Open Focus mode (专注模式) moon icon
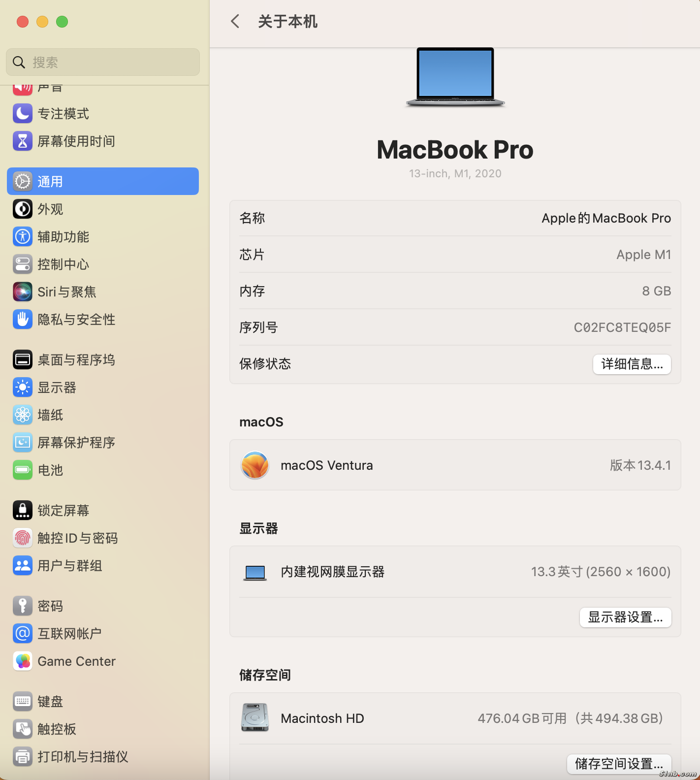Screen dimensions: 700x780 23,114
